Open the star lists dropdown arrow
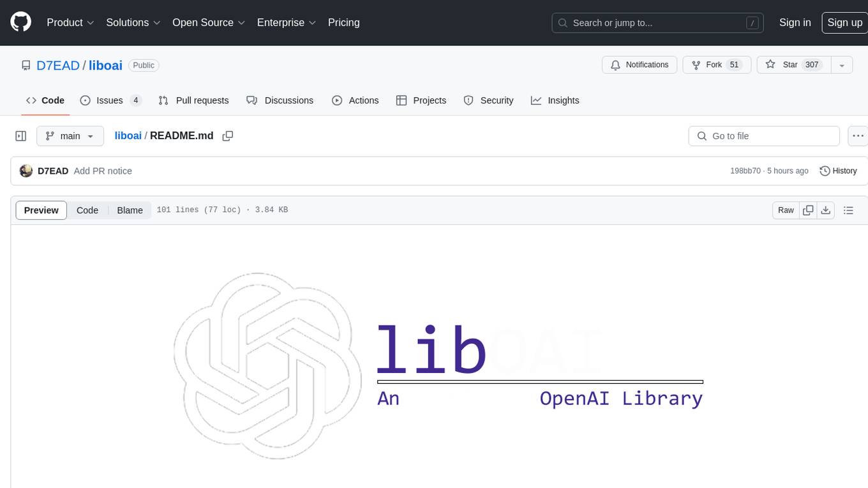 [x=842, y=65]
